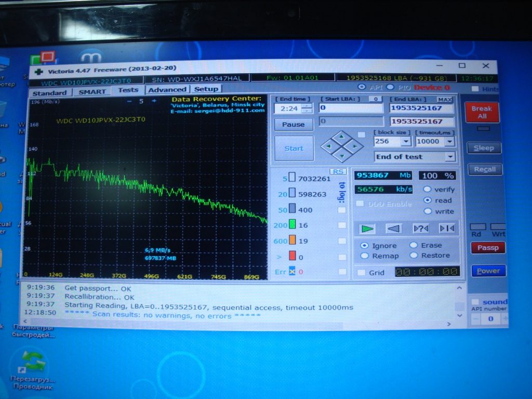The image size is (532, 399).
Task: Select the read test mode
Action: click(428, 200)
